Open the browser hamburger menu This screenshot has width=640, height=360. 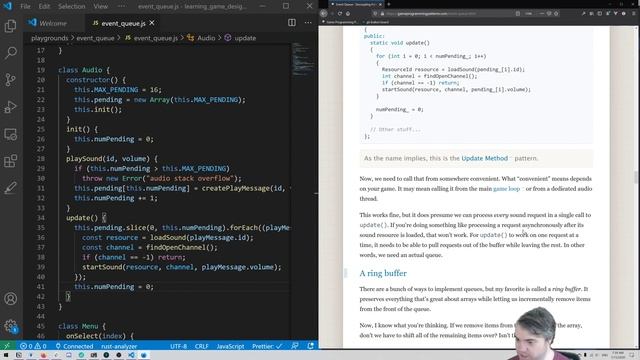coord(633,13)
